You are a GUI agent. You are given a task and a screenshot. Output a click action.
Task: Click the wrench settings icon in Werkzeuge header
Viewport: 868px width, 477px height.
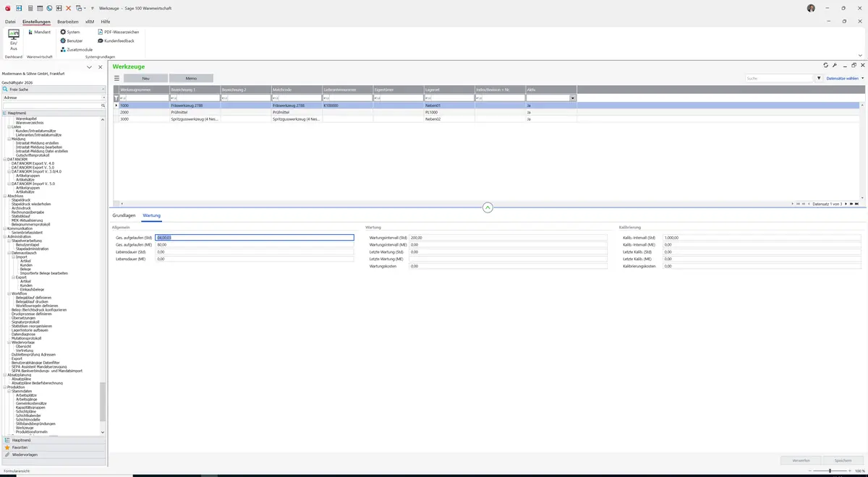point(835,65)
